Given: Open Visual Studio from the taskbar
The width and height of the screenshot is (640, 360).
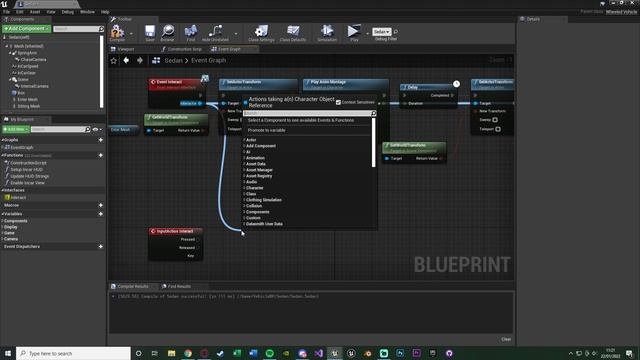Looking at the screenshot, I should [318, 353].
